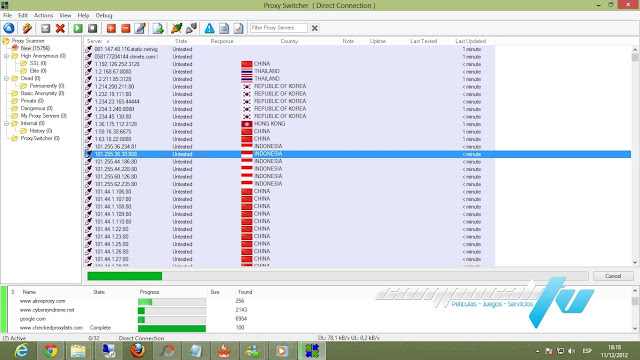The height and width of the screenshot is (360, 640).
Task: Disconnect using the gray plug icon
Action: (191, 28)
